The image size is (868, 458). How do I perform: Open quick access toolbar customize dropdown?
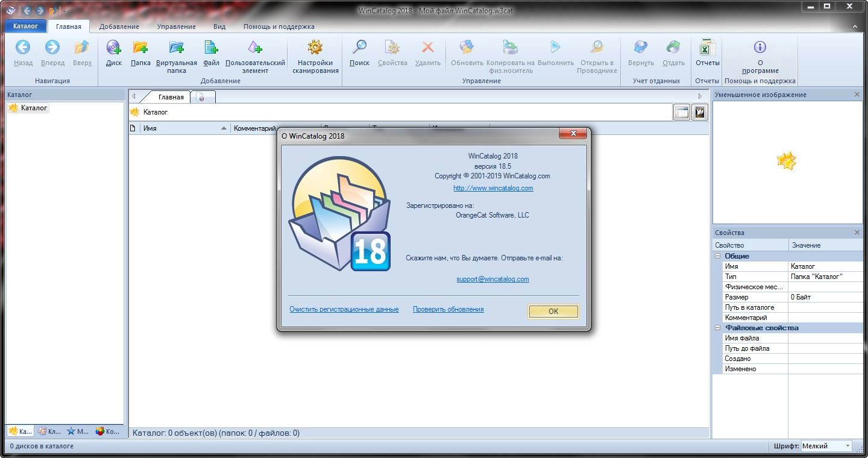[64, 11]
